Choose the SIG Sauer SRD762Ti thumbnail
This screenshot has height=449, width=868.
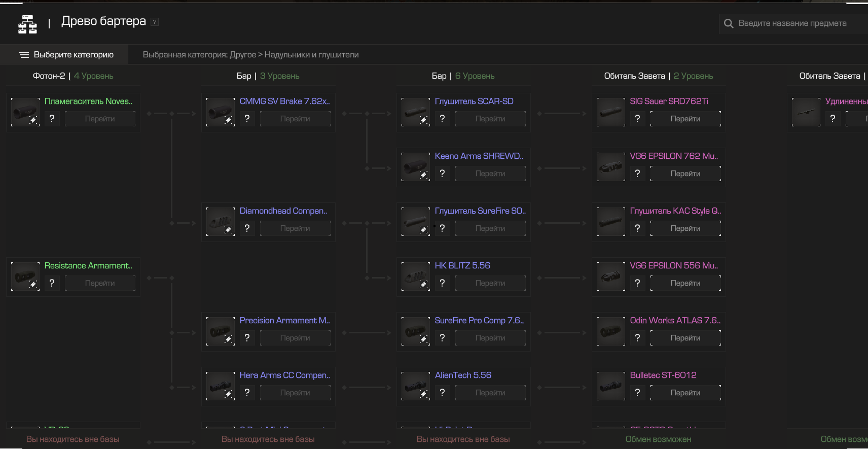[611, 112]
